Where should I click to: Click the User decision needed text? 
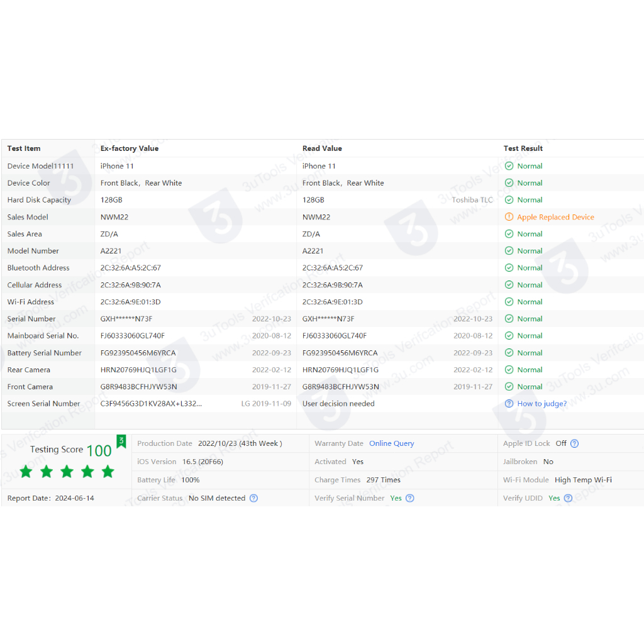tap(338, 404)
